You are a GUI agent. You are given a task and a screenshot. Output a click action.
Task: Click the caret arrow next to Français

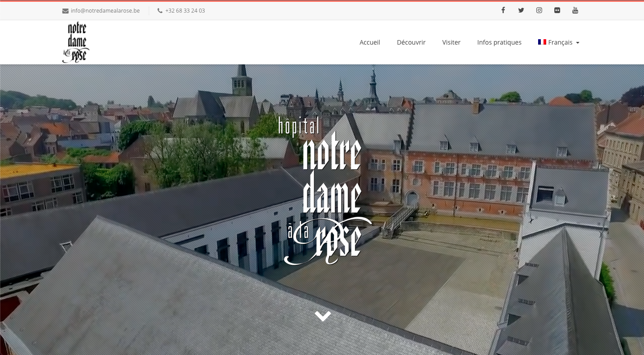[x=578, y=43]
